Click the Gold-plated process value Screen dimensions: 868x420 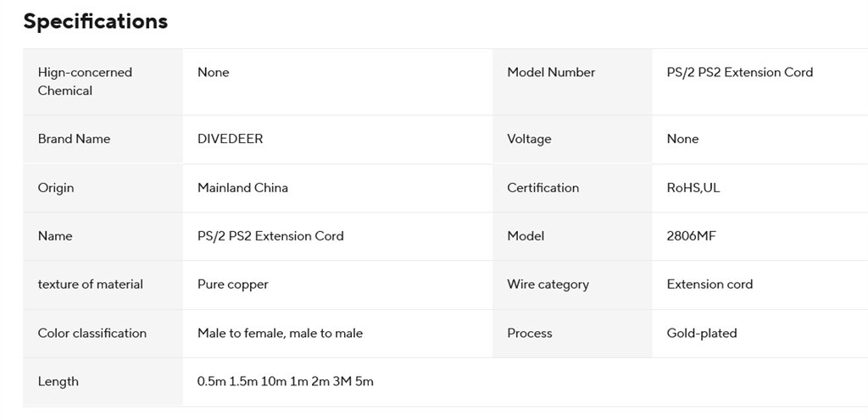click(701, 334)
